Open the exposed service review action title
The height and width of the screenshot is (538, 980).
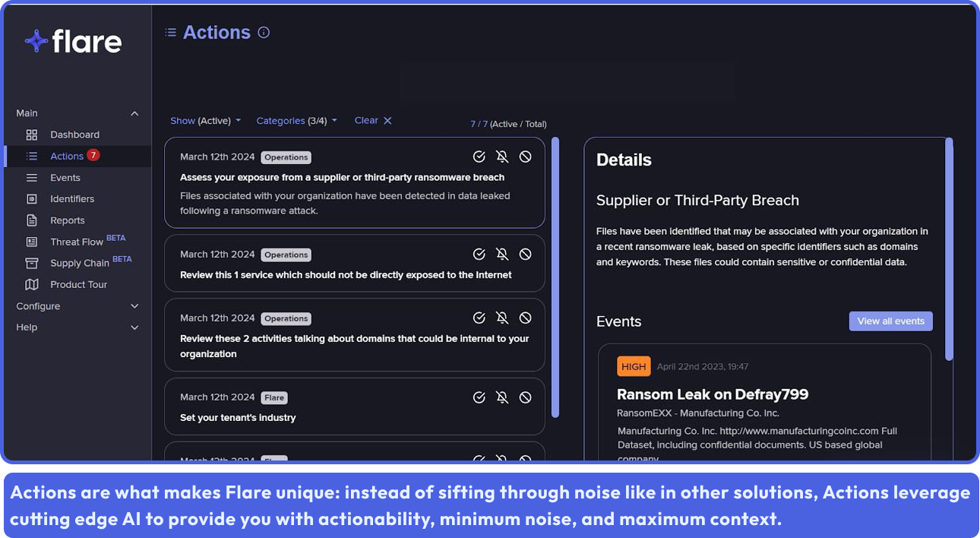[346, 275]
